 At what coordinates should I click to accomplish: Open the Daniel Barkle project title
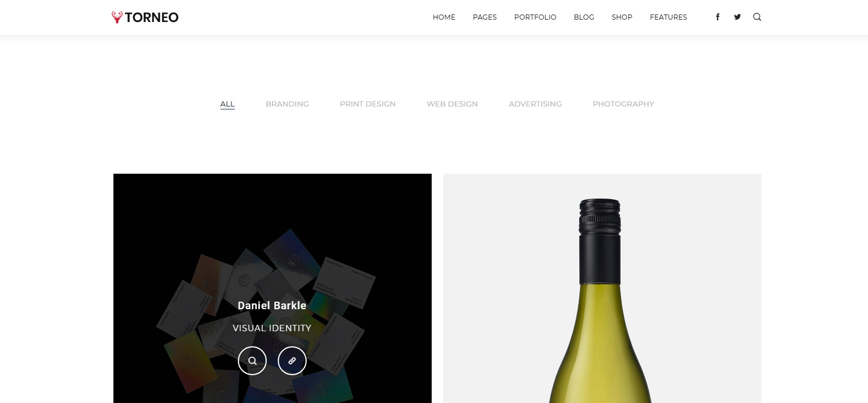272,306
